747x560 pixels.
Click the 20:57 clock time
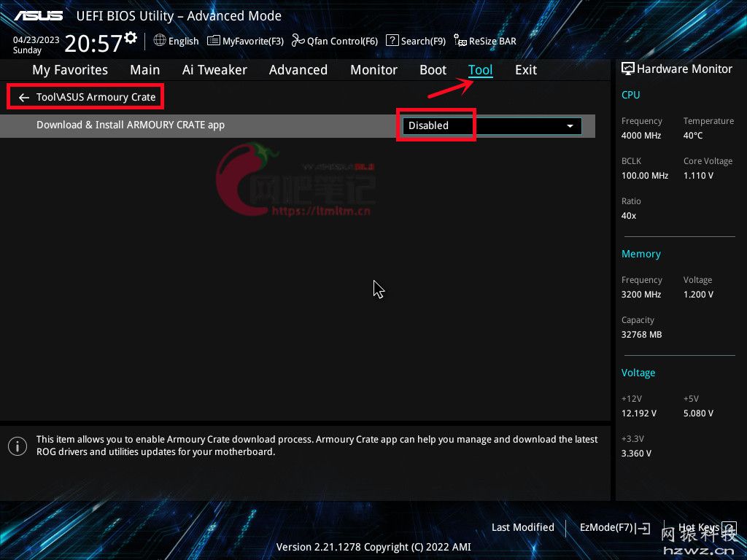pos(93,43)
